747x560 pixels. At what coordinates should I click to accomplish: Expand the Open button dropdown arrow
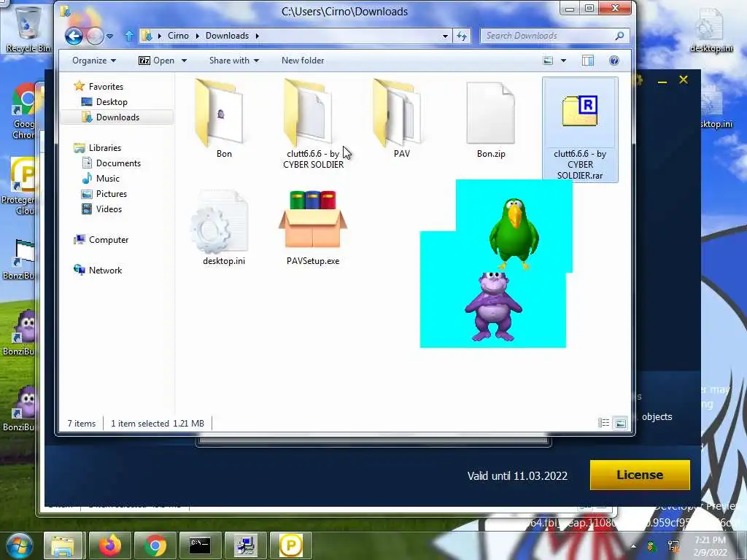tap(184, 61)
